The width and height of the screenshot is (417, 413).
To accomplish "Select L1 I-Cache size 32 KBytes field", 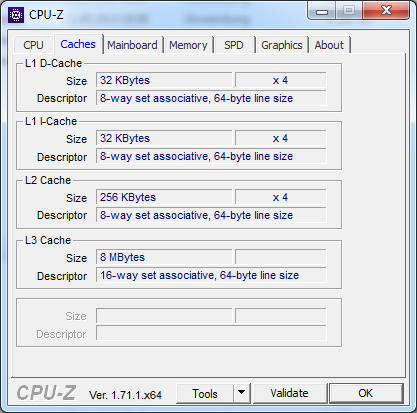I will tap(164, 138).
